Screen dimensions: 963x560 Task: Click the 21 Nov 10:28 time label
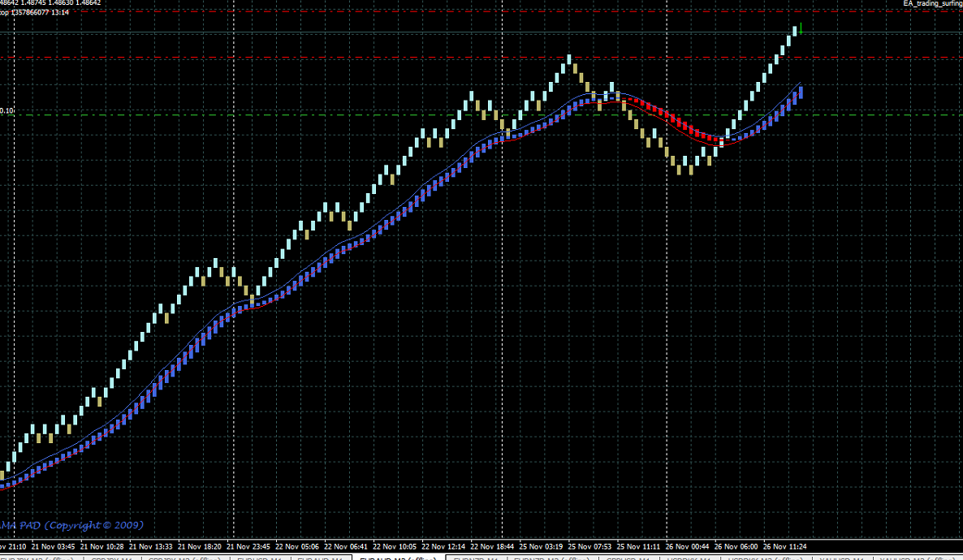pos(102,546)
